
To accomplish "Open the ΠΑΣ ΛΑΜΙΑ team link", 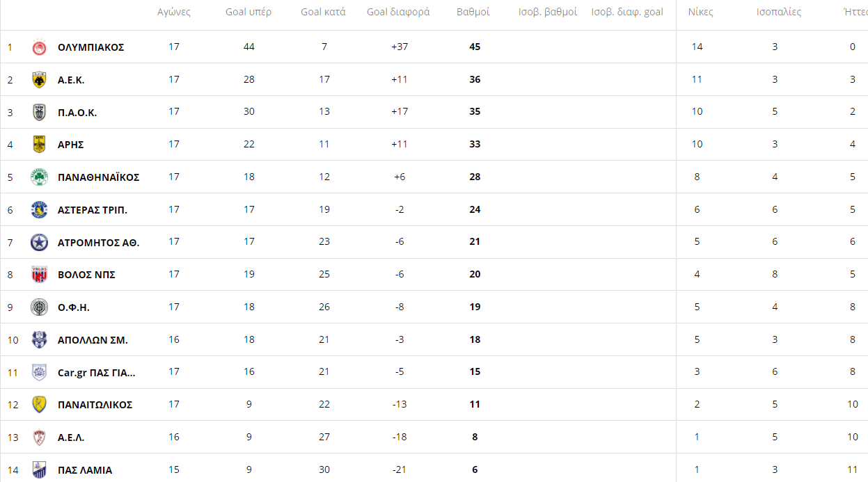I will coord(85,470).
